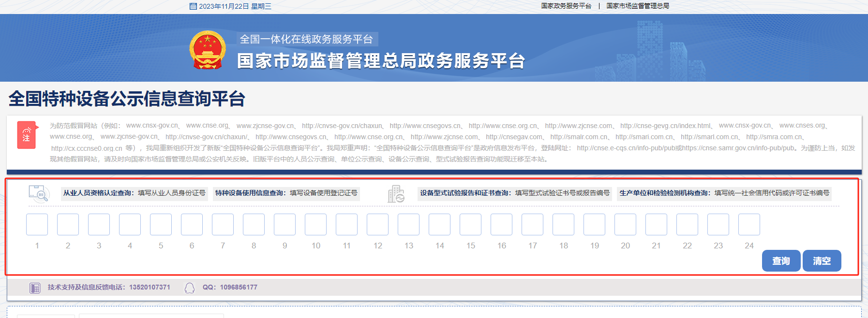
Task: Click input box number 19
Action: tap(595, 225)
